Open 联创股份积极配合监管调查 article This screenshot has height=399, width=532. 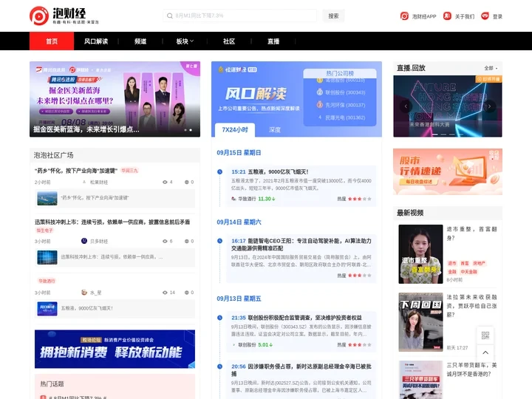304,318
